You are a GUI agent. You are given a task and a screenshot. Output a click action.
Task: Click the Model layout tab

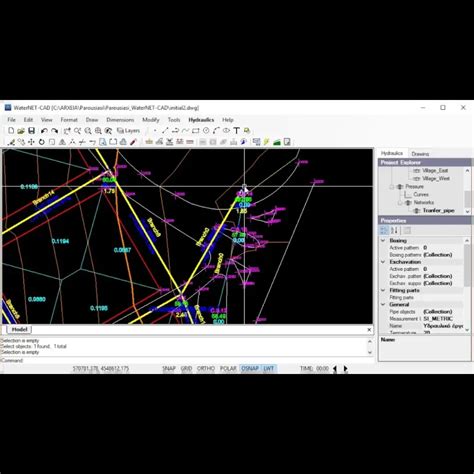19,329
